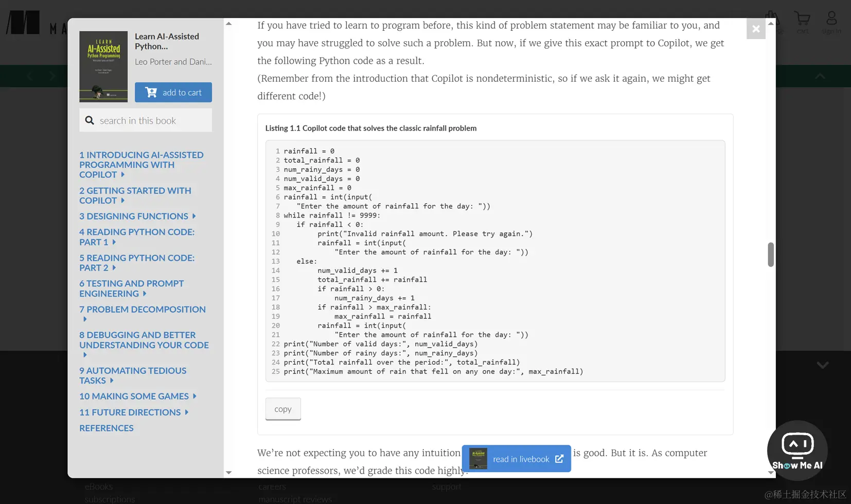This screenshot has height=504, width=851.
Task: Click the content scrollbar thumb
Action: (771, 255)
